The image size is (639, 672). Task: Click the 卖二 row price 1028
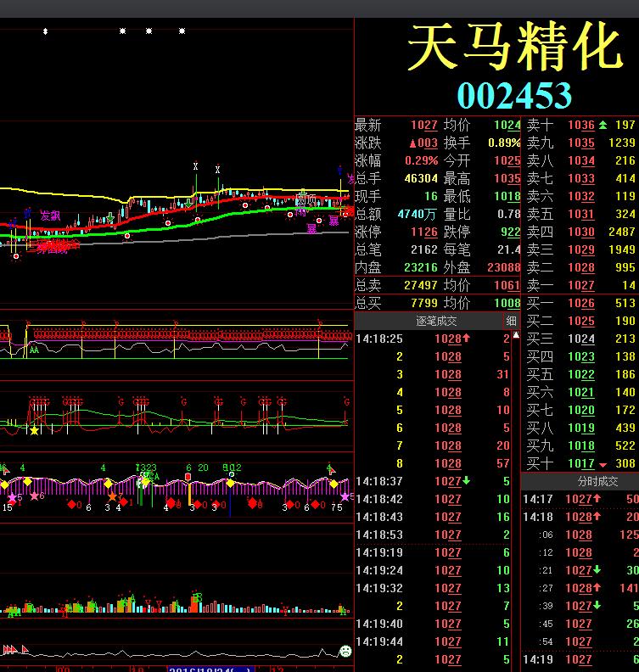(x=581, y=267)
